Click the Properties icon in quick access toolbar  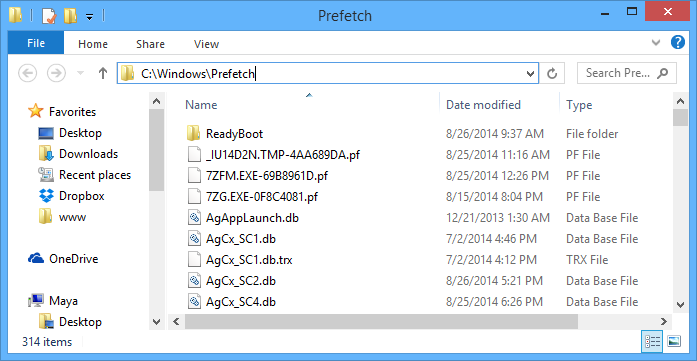click(x=49, y=16)
